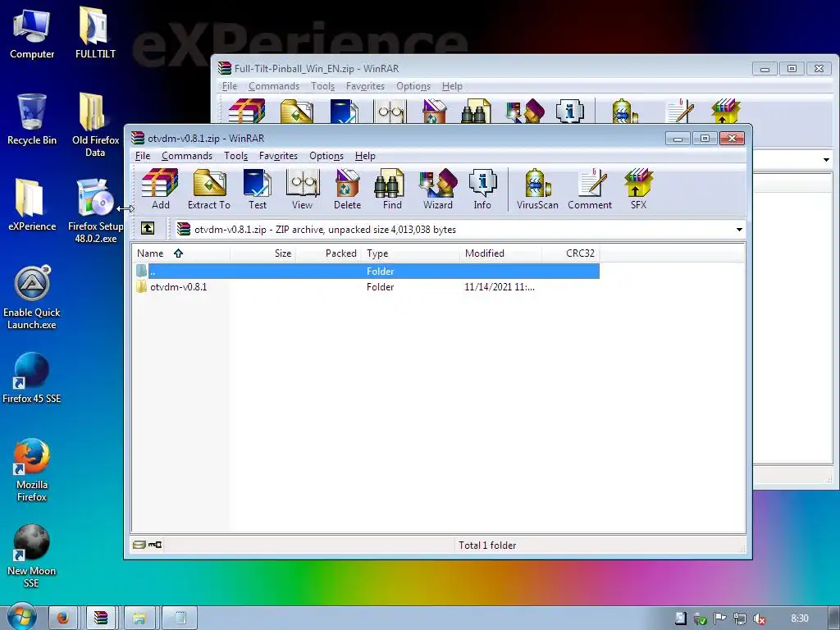Sort list by Size column header
The width and height of the screenshot is (840, 630).
coord(263,253)
